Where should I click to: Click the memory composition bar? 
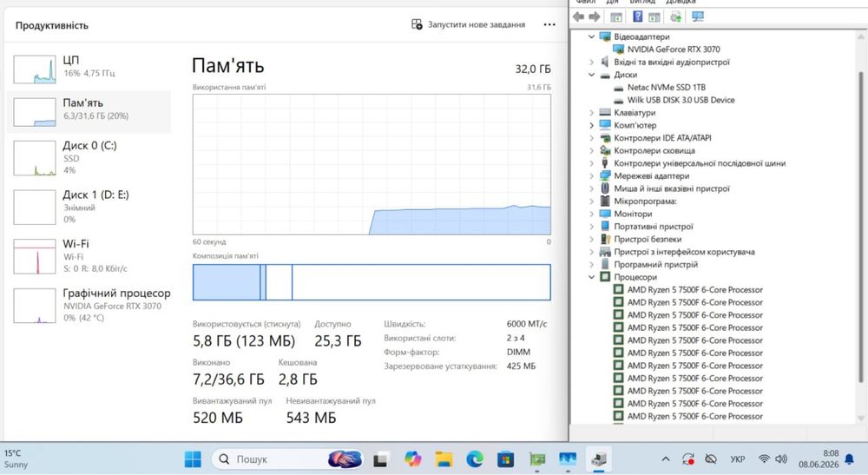[x=372, y=282]
